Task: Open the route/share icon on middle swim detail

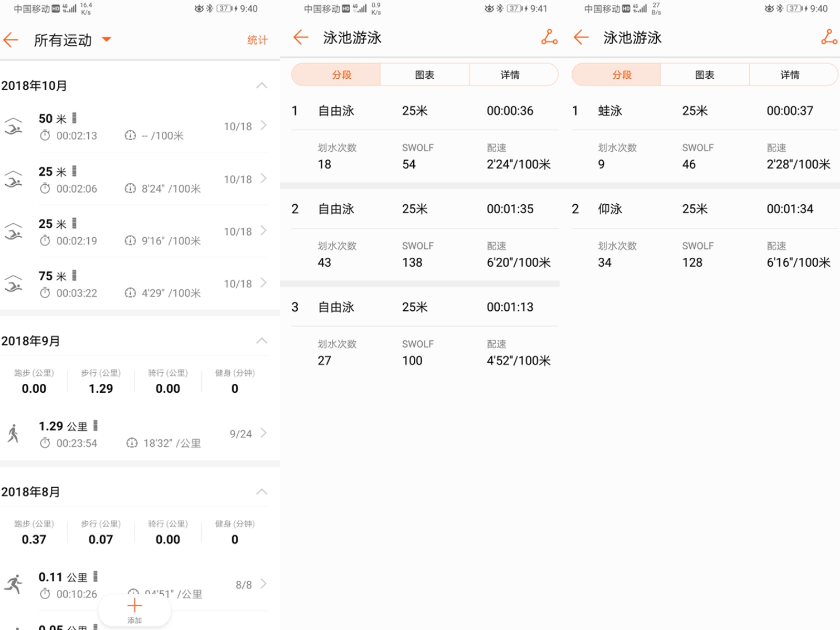Action: [x=549, y=38]
